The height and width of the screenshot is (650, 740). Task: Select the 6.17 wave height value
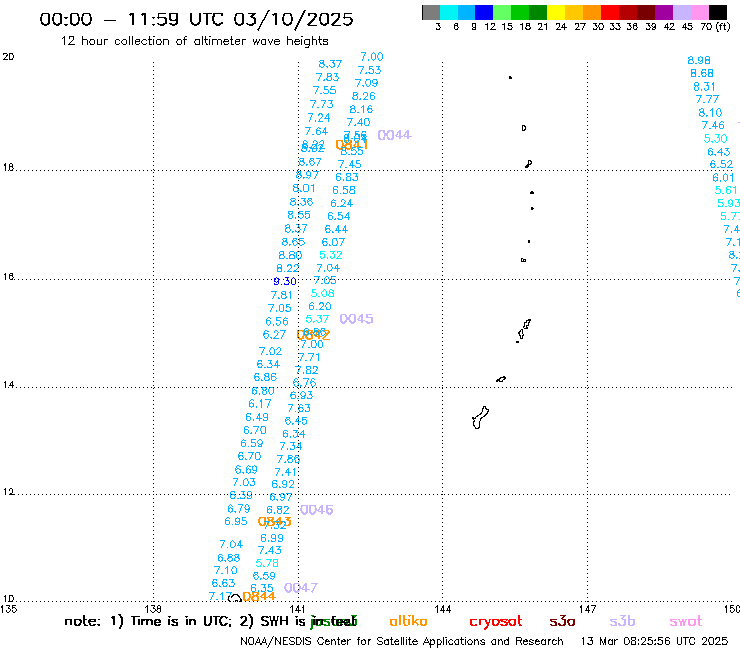point(260,404)
